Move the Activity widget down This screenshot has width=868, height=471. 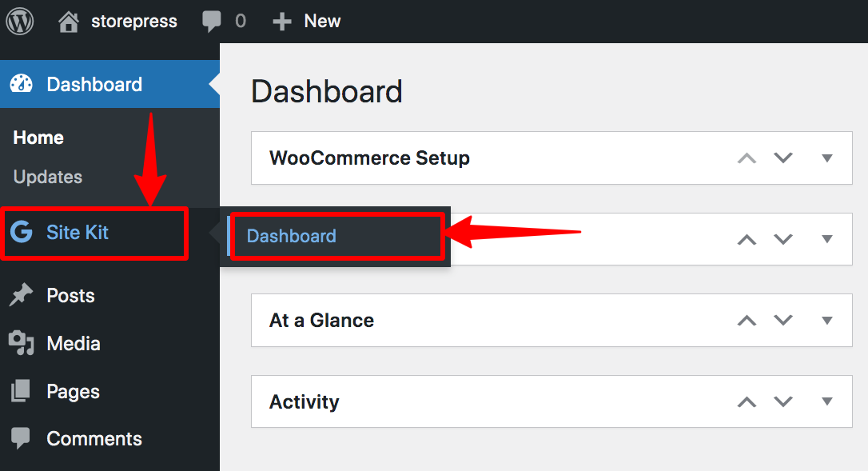(x=782, y=401)
